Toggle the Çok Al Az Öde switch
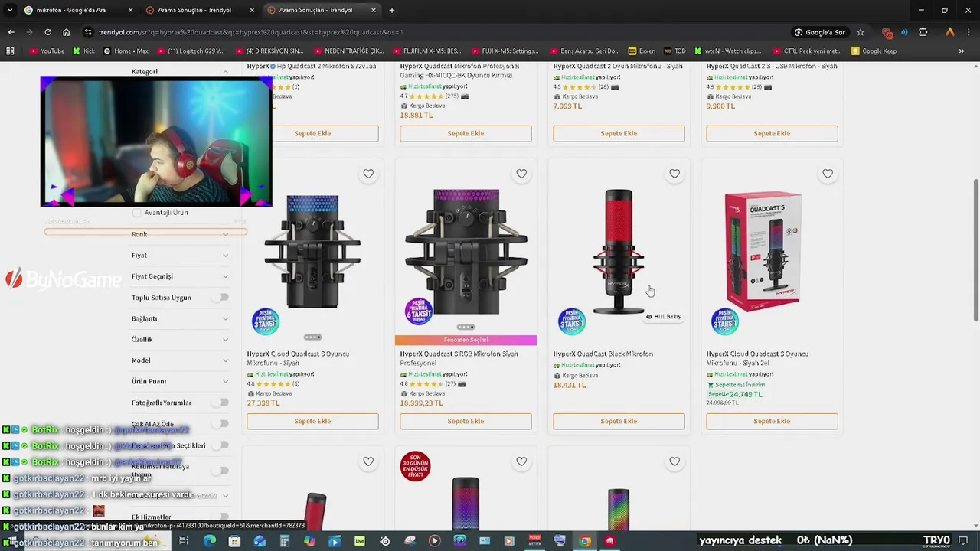This screenshot has height=551, width=980. pyautogui.click(x=222, y=423)
